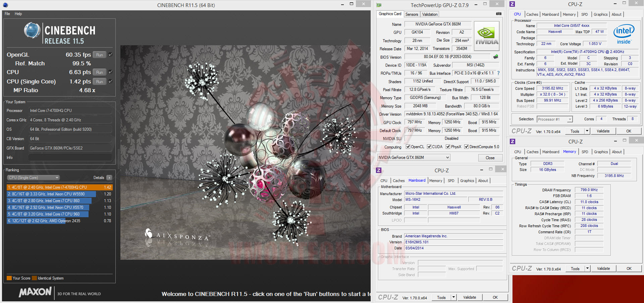Click the Specification field Intel Core i7-4700HQ
644x303 pixels.
pyautogui.click(x=587, y=52)
